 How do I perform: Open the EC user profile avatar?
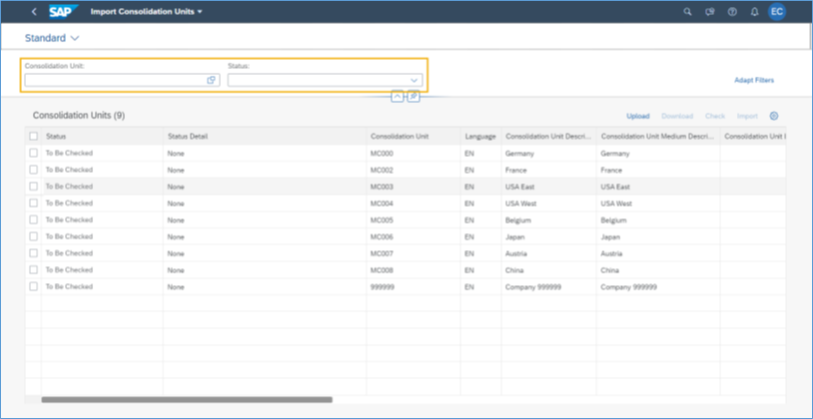coord(777,12)
